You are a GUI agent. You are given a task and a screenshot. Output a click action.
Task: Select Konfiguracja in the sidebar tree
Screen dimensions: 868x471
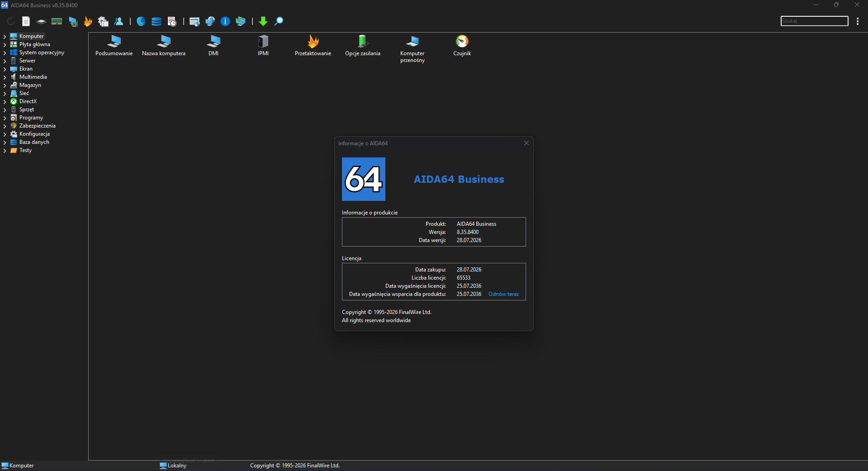pyautogui.click(x=34, y=134)
